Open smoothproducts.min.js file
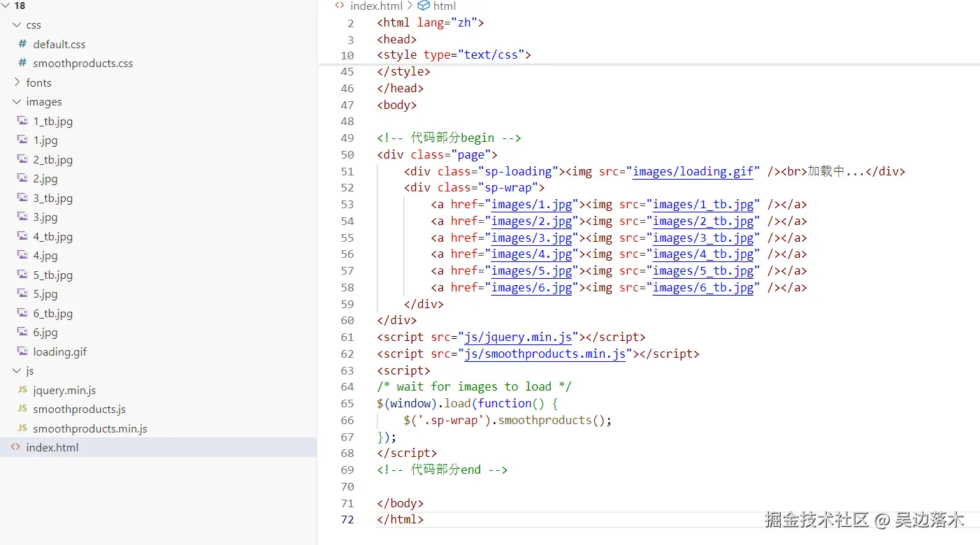 [90, 428]
